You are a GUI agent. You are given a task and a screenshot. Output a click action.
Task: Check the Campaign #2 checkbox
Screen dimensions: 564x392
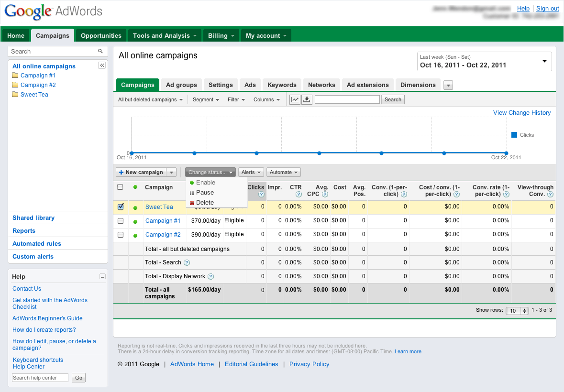point(121,235)
